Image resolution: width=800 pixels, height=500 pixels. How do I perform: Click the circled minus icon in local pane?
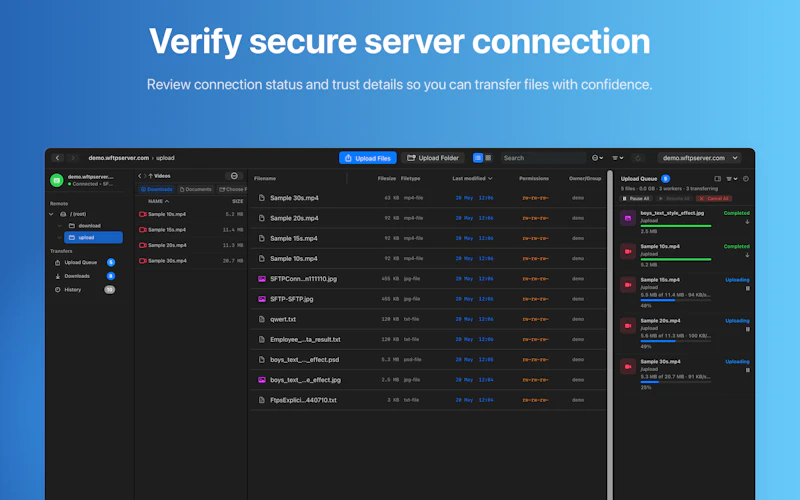[234, 176]
